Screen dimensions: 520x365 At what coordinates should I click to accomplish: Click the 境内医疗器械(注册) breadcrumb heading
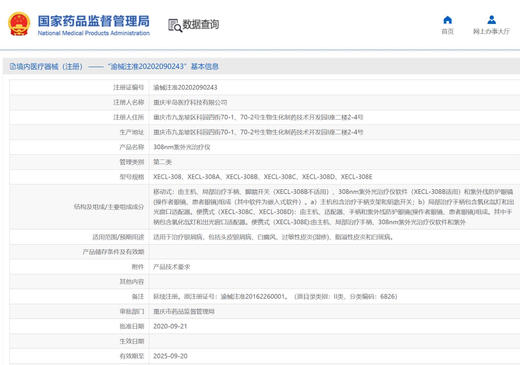pyautogui.click(x=46, y=66)
